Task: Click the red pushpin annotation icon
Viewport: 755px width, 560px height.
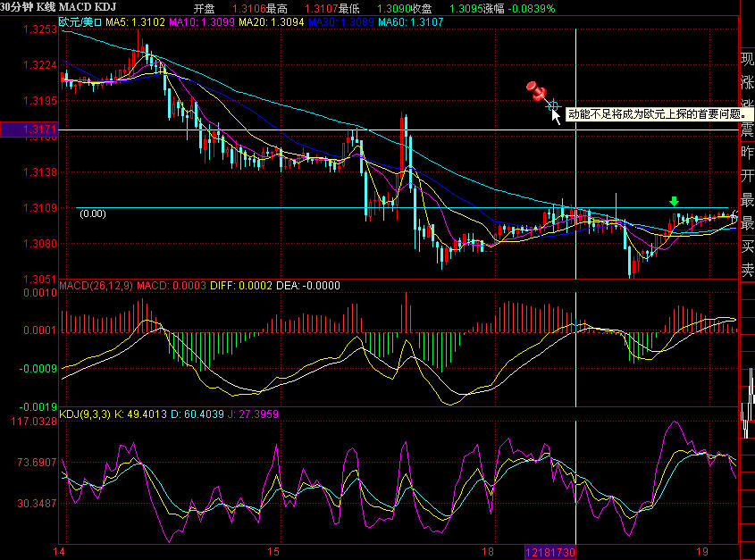Action: 537,91
